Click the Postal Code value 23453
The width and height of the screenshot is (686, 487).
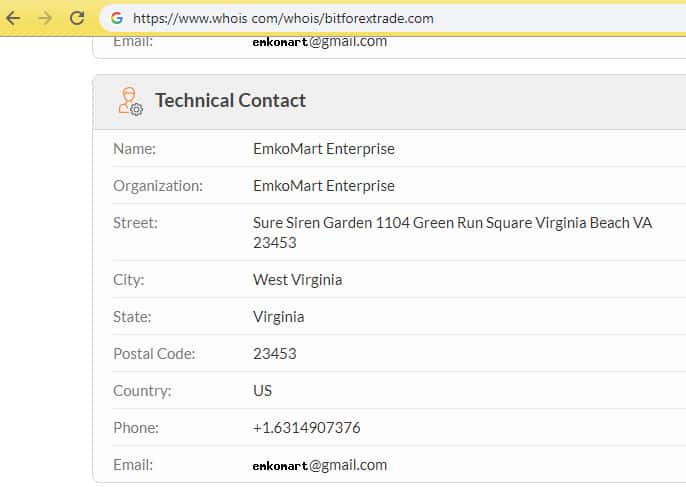coord(275,354)
